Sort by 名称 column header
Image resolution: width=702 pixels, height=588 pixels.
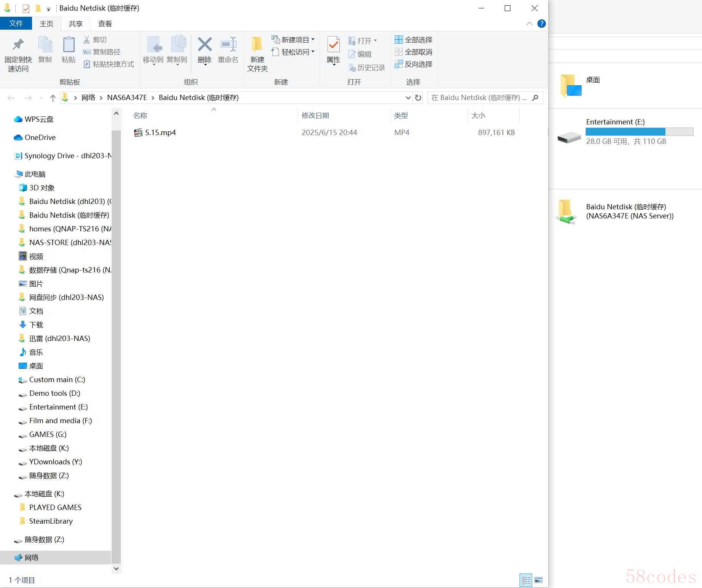[140, 115]
